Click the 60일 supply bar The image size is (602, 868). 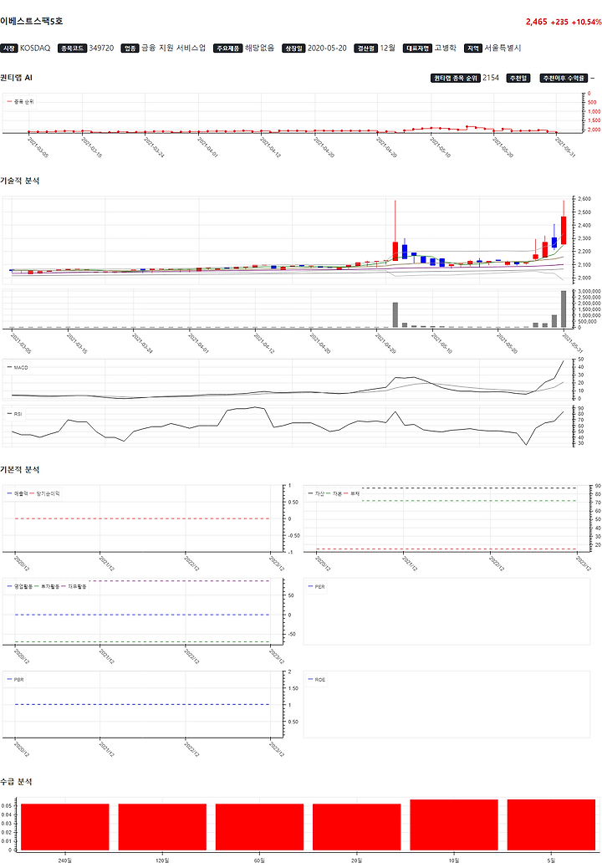tap(259, 827)
